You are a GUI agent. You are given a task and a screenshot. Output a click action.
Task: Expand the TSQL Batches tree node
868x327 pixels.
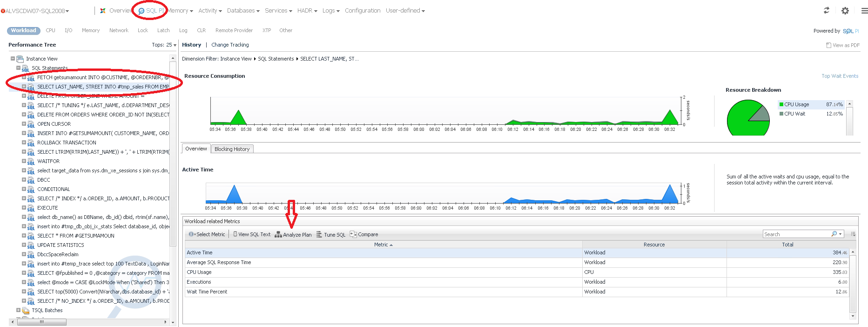[18, 310]
